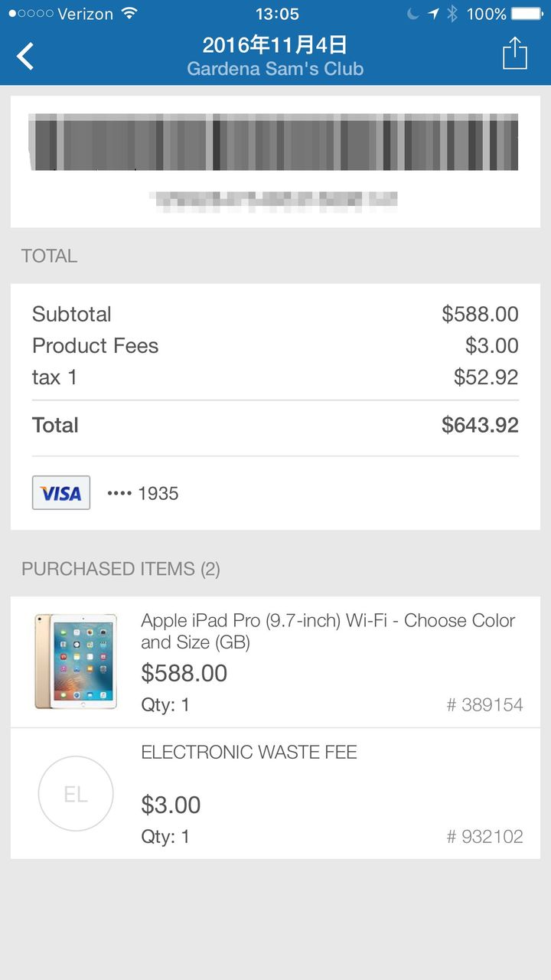This screenshot has width=551, height=980.
Task: Open the iPad Pro product thumbnail
Action: click(76, 661)
